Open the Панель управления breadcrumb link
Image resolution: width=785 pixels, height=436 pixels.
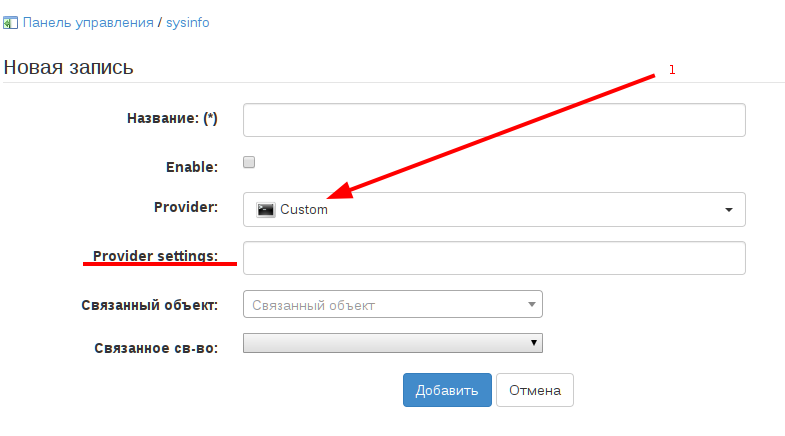point(88,21)
